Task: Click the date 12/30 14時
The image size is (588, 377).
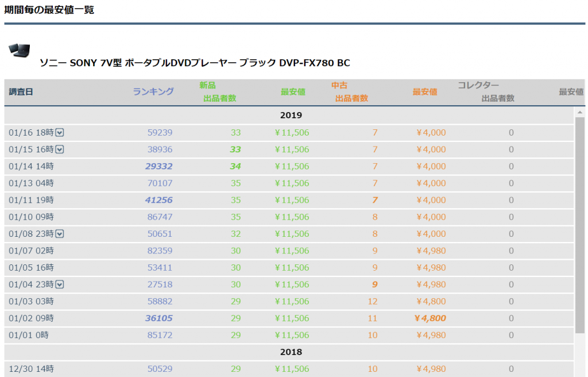Action: [32, 369]
